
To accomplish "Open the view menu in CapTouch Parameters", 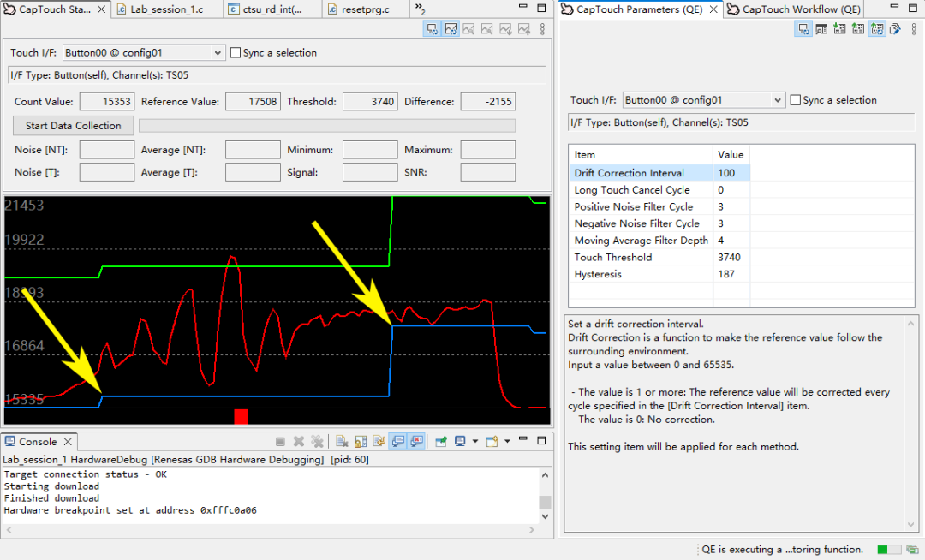I will [x=914, y=29].
